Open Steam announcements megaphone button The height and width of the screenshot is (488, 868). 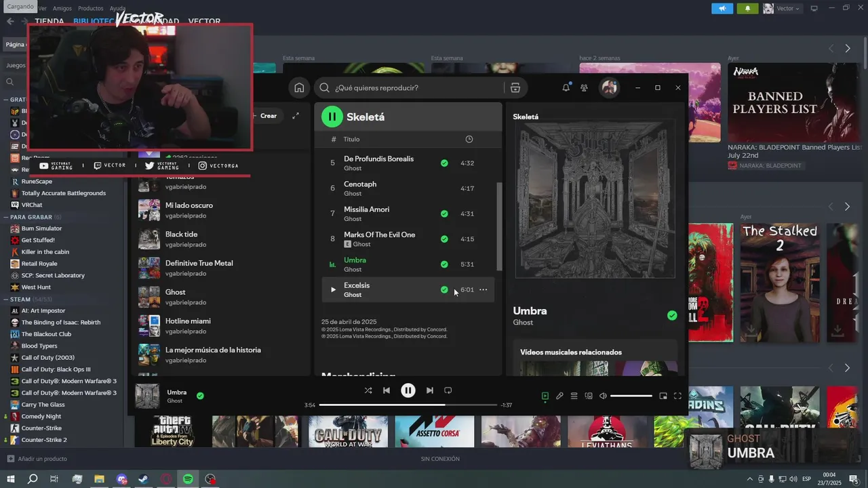point(722,8)
